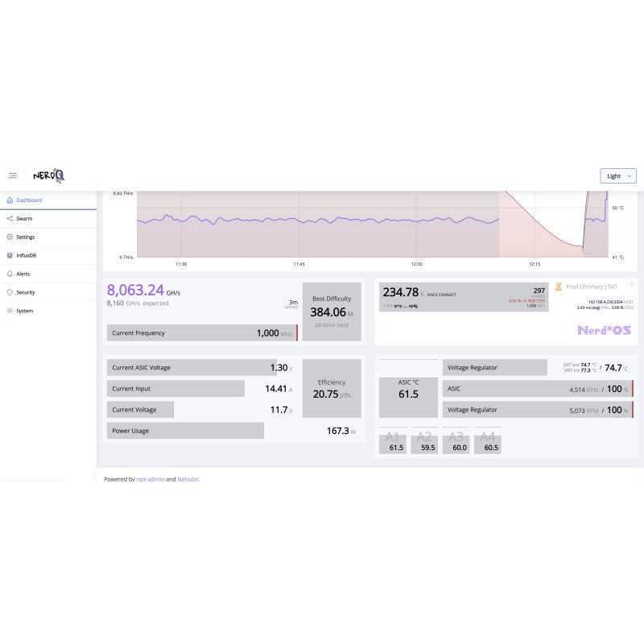Click the Current Frequency bar
The width and height of the screenshot is (644, 644).
pyautogui.click(x=202, y=333)
